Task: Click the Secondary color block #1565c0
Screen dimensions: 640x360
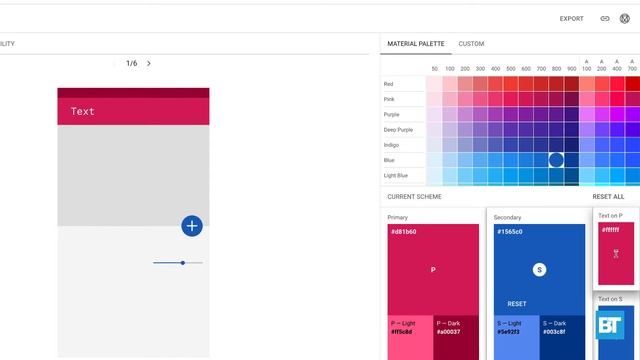Action: coord(539,269)
